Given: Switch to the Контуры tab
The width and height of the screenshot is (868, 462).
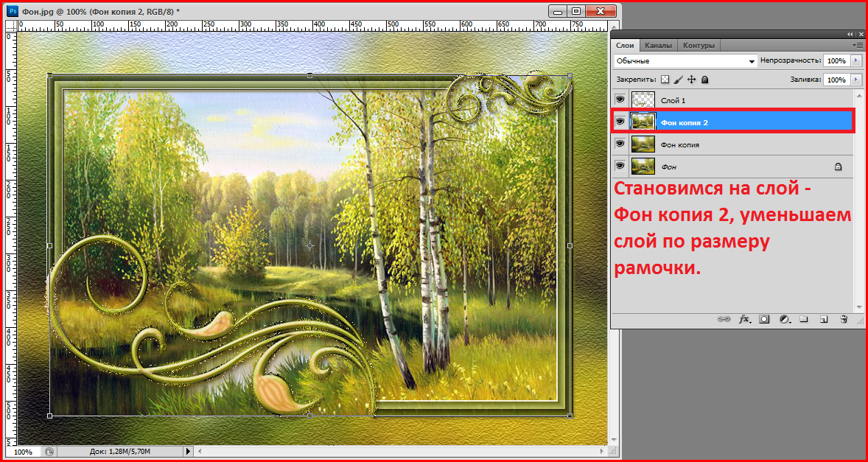Looking at the screenshot, I should coord(699,46).
